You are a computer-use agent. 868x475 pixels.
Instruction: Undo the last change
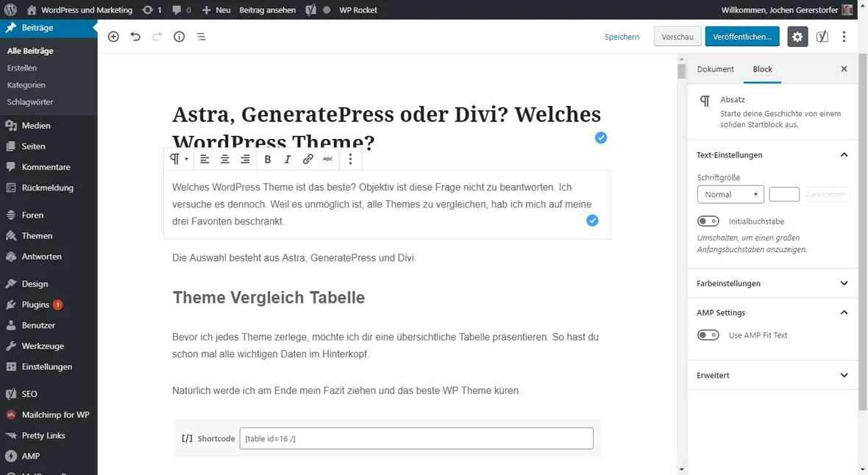tap(135, 37)
